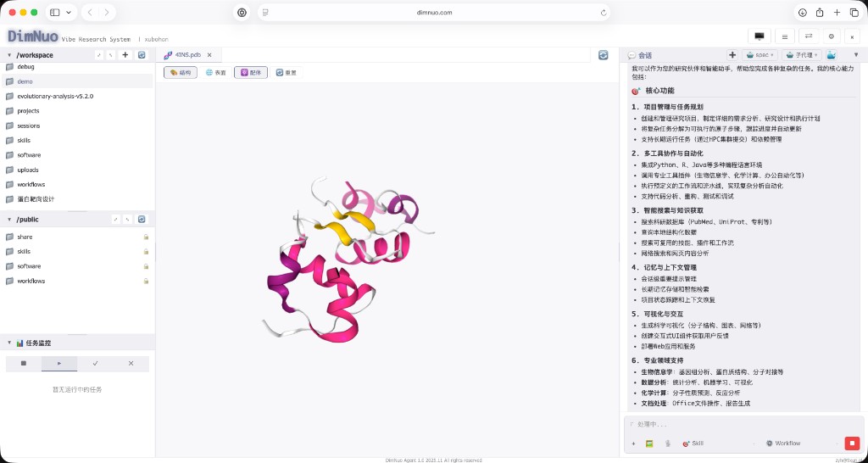Click the collapse-all icon in /workspace header

tap(111, 55)
